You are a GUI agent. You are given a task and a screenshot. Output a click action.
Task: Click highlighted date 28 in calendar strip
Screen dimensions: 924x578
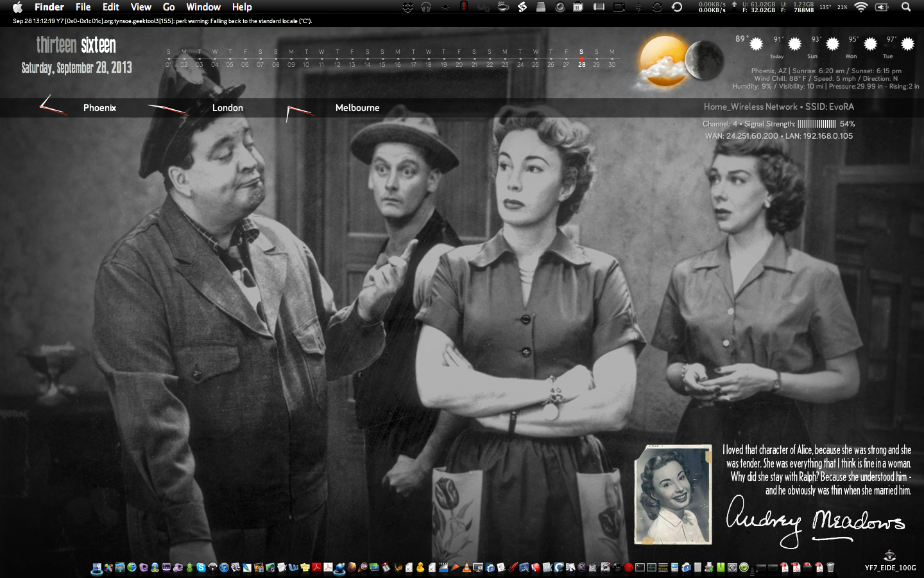[581, 64]
